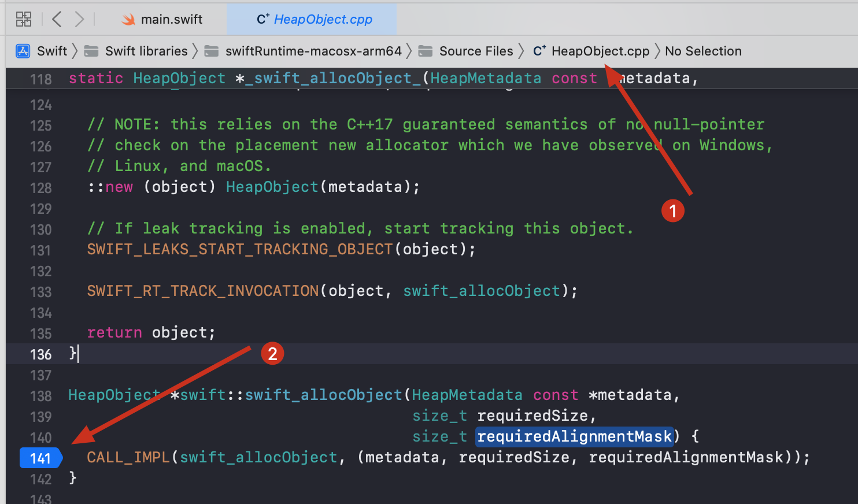This screenshot has height=504, width=858.
Task: Add a breakpoint at line 135
Action: [40, 333]
